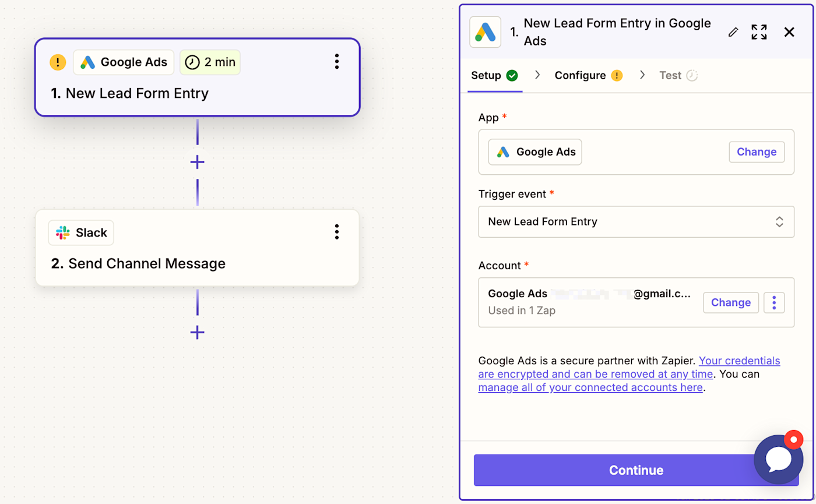
Task: Select the Send Channel Message step card
Action: coord(197,248)
